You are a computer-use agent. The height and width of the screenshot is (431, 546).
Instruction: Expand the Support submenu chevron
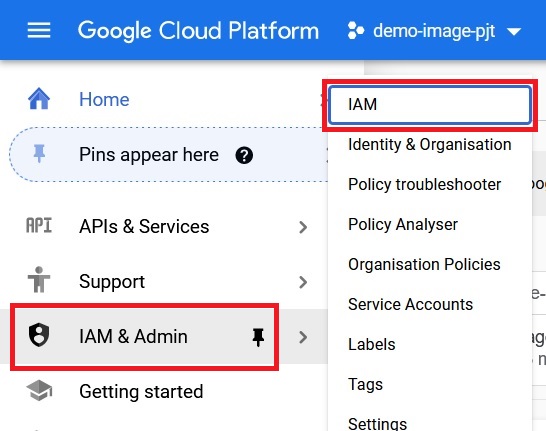pyautogui.click(x=303, y=282)
